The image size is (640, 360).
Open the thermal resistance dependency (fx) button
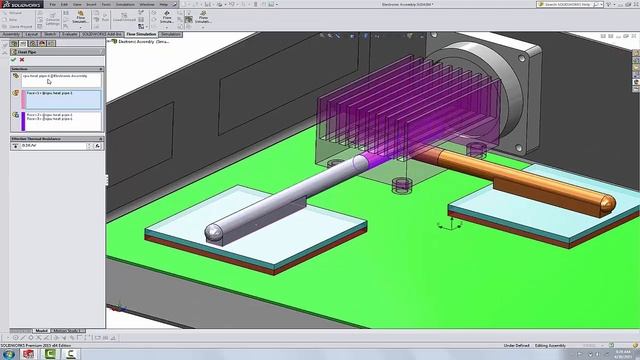tap(98, 146)
